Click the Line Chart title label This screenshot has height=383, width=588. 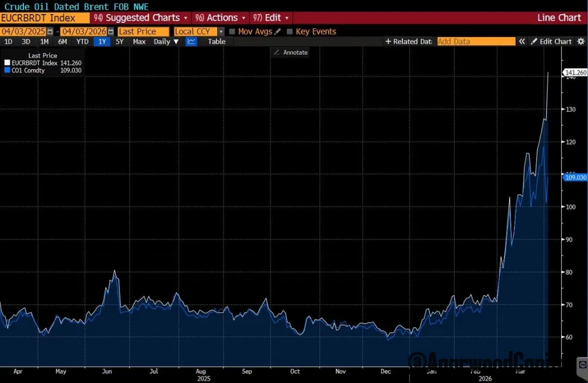click(559, 17)
